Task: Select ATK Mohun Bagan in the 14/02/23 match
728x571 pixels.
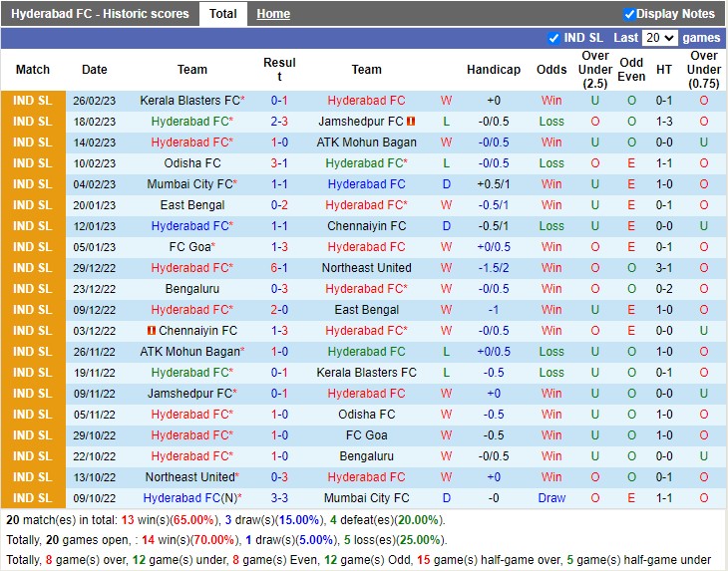Action: point(366,143)
